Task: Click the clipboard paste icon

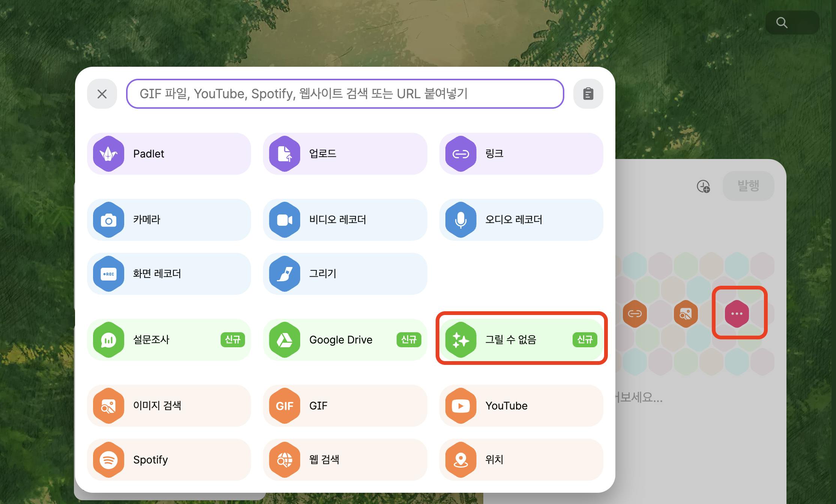Action: click(x=588, y=94)
